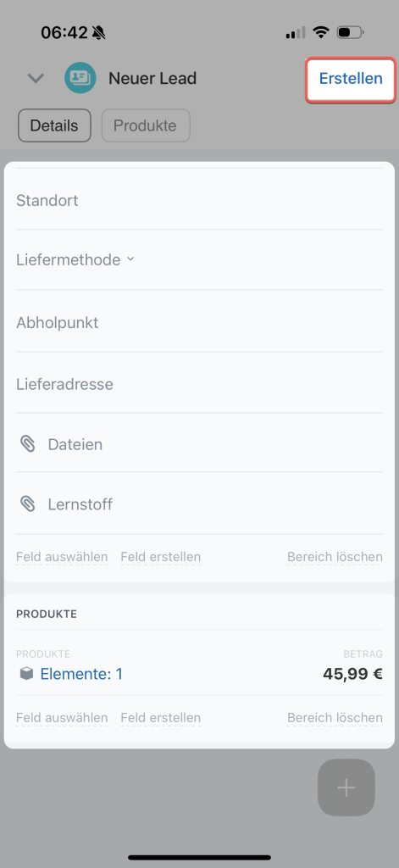Tap the box icon beside Elemente
Image resolution: width=399 pixels, height=868 pixels.
[26, 674]
